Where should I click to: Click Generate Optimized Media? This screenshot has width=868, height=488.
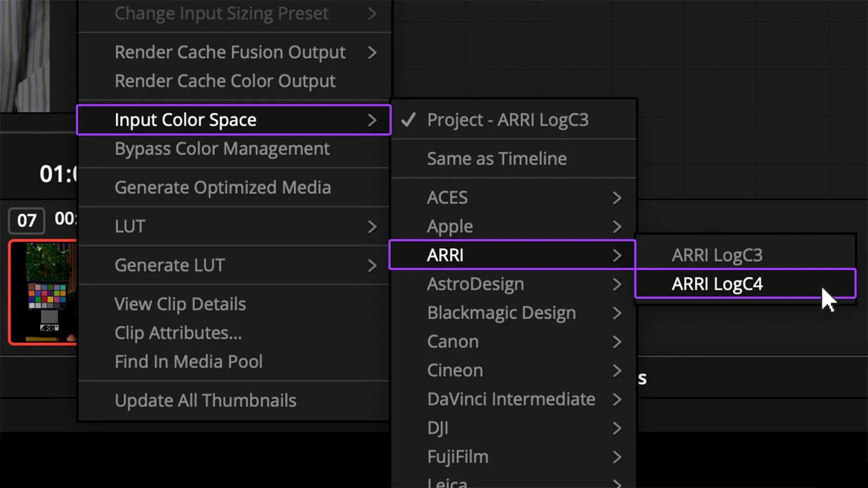(x=234, y=188)
